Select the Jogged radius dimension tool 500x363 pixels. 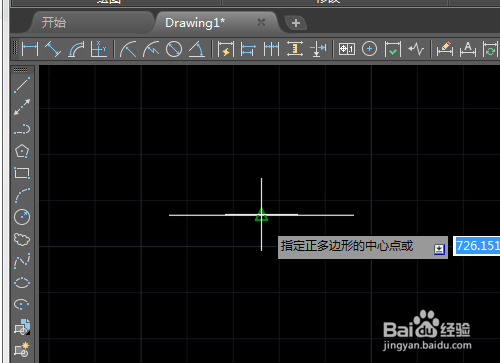pos(151,49)
